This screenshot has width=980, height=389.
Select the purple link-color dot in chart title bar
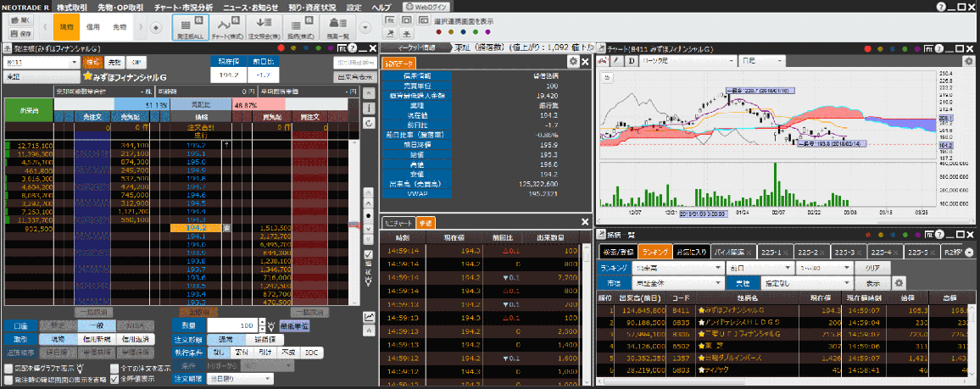point(917,48)
